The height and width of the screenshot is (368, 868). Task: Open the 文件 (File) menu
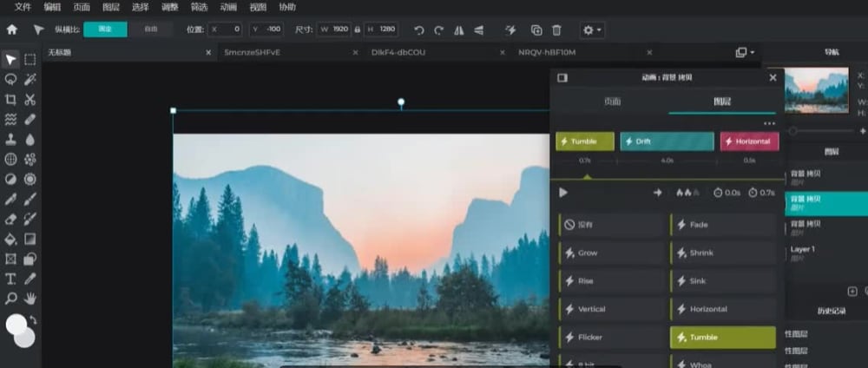pyautogui.click(x=23, y=7)
